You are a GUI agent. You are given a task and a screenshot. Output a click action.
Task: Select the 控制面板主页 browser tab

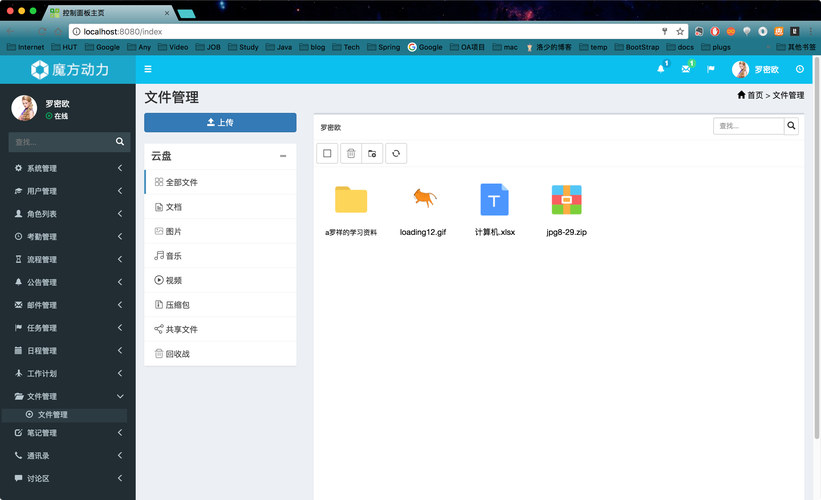coord(109,13)
